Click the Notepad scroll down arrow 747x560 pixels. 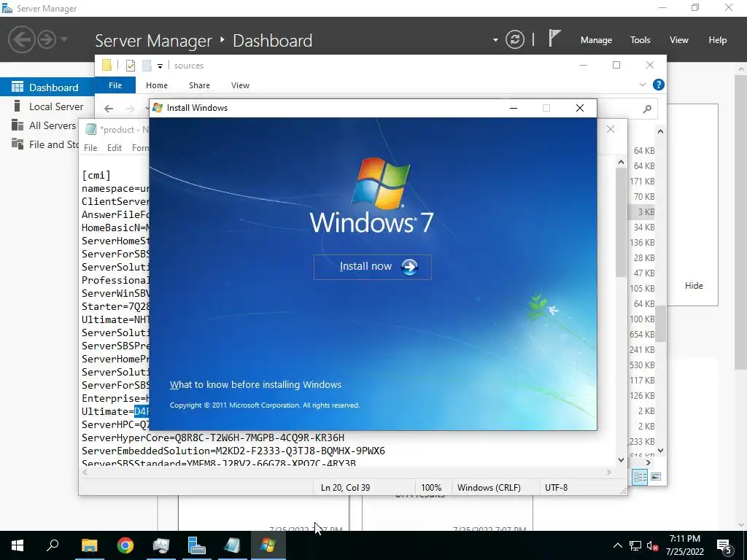coord(622,459)
